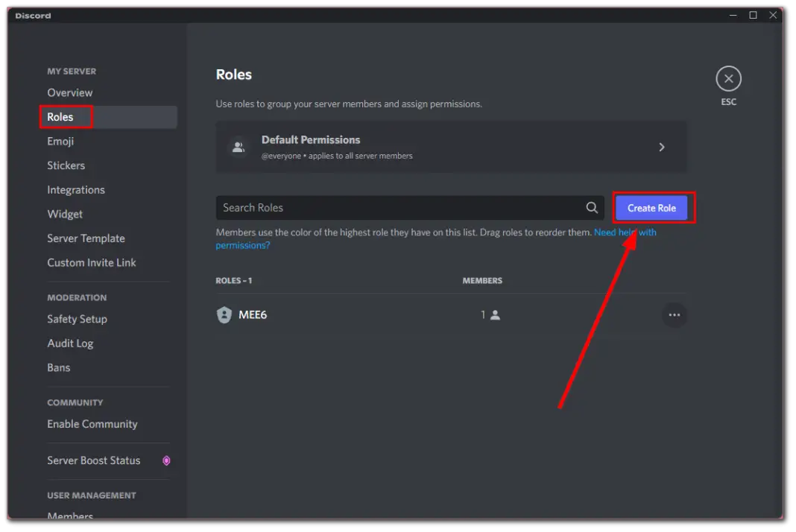Click the 'ROLES - 1' column header

[234, 281]
